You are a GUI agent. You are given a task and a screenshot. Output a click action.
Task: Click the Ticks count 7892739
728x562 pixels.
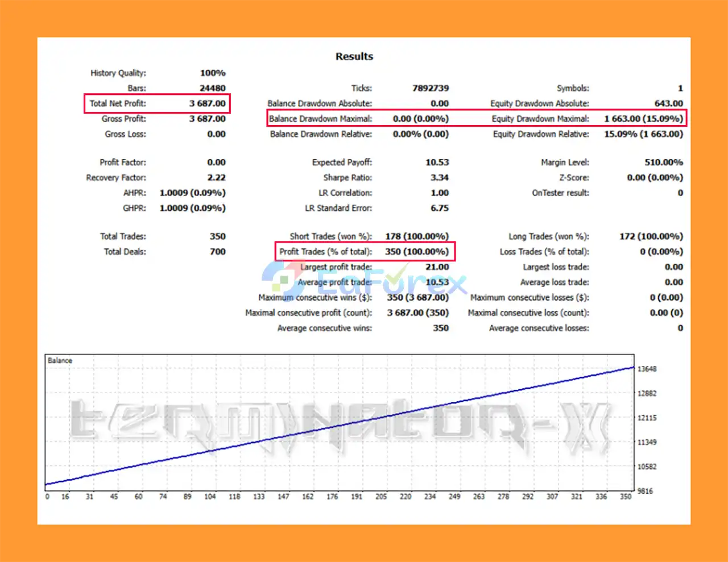point(430,88)
